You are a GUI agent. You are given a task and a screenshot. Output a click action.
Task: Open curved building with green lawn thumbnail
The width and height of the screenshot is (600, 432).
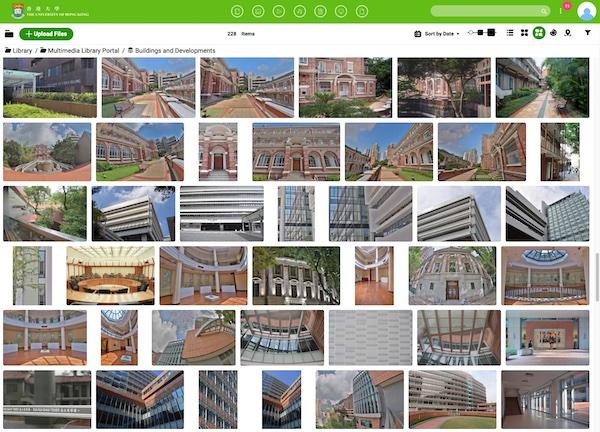(452, 399)
